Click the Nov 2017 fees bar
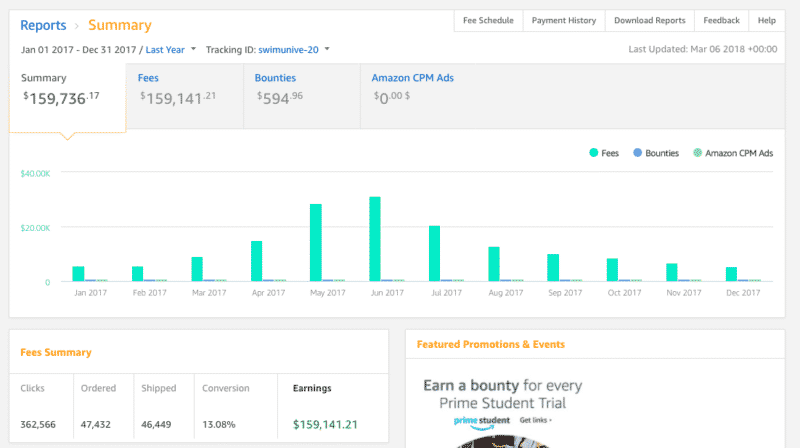 coord(672,272)
